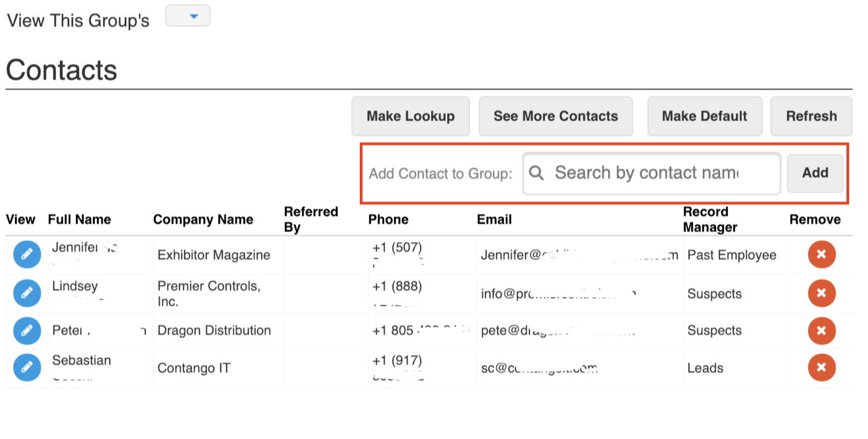Remove Sebastian with the red X button
This screenshot has height=439, width=868.
(821, 367)
